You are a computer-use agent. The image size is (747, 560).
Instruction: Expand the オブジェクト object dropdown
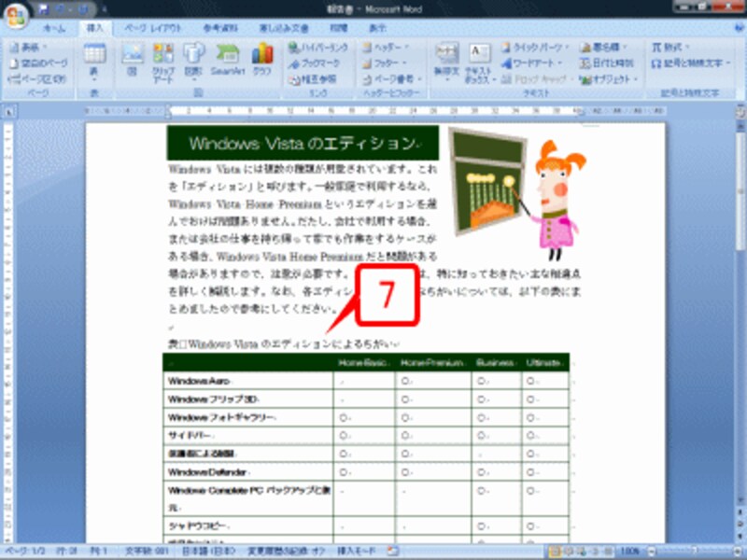(x=609, y=78)
